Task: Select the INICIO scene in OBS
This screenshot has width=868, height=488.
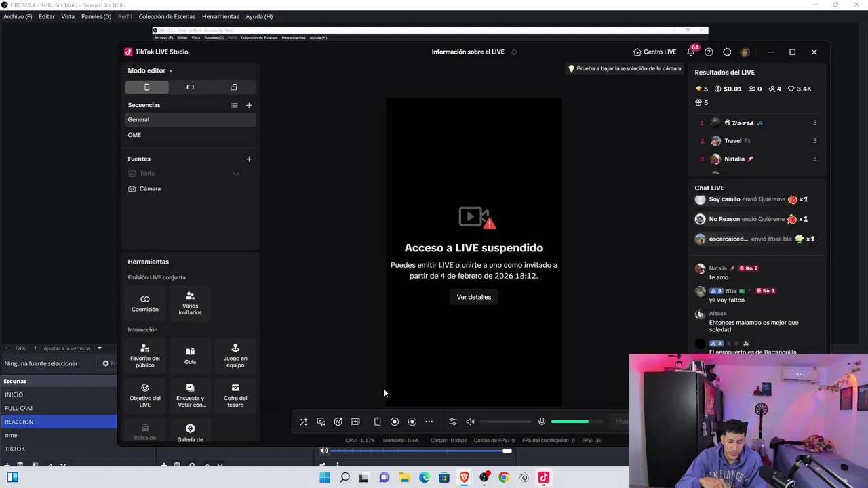Action: click(x=58, y=394)
